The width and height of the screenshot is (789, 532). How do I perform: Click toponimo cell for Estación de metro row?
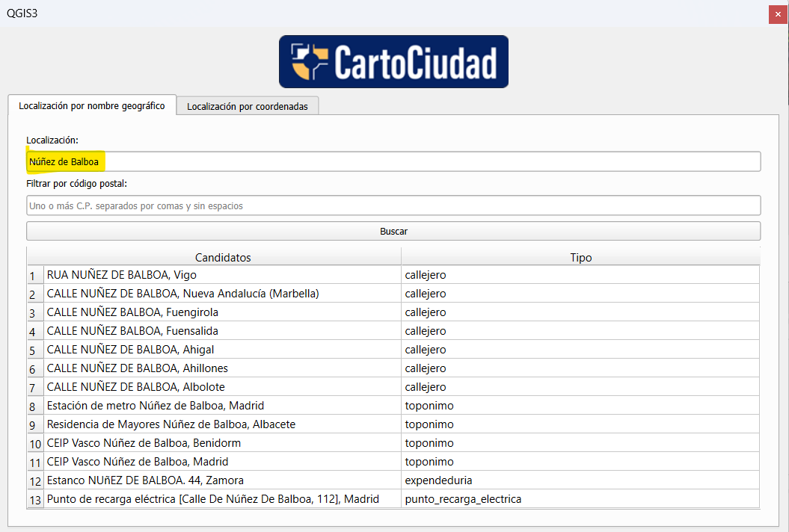[580, 405]
